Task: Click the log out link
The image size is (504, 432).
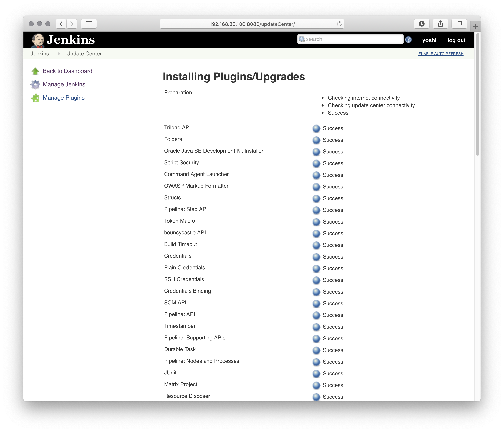Action: (456, 40)
